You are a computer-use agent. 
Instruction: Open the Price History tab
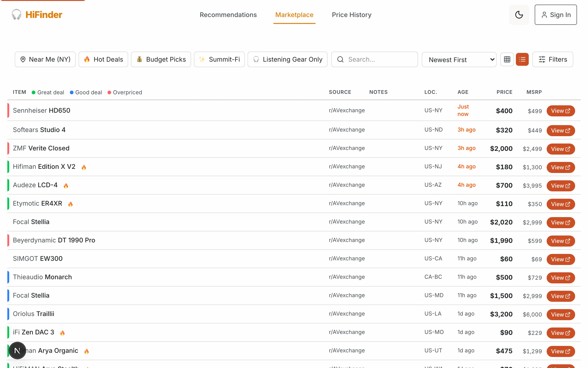[352, 15]
